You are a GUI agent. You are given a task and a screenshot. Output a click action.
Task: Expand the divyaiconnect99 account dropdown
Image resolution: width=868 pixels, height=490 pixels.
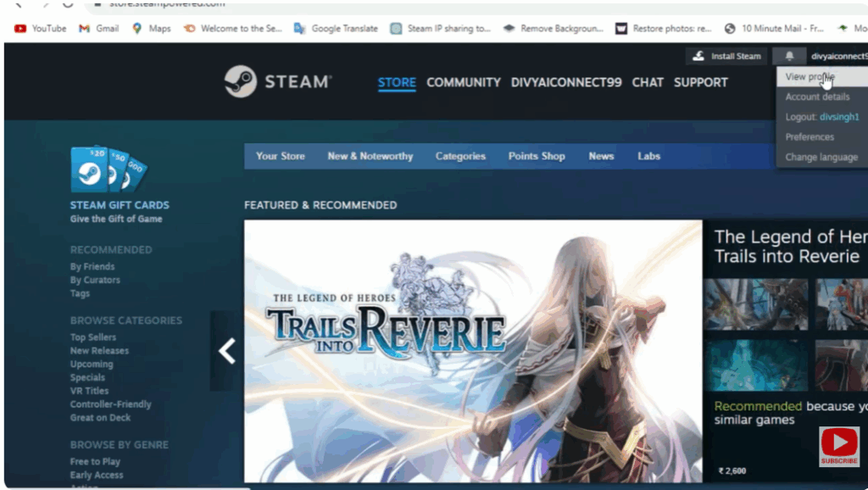pos(837,56)
